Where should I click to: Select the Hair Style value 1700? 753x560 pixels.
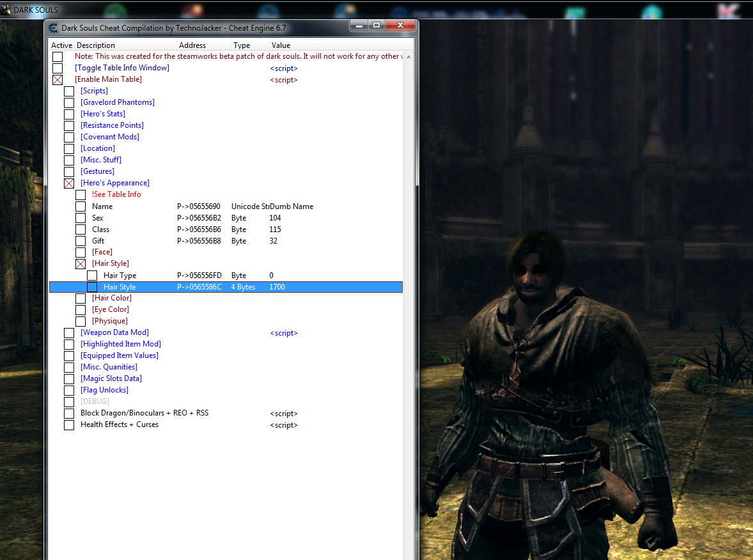[277, 287]
